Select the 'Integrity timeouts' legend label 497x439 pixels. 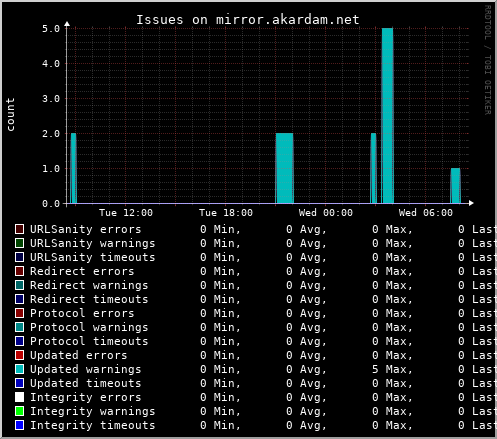pos(93,425)
